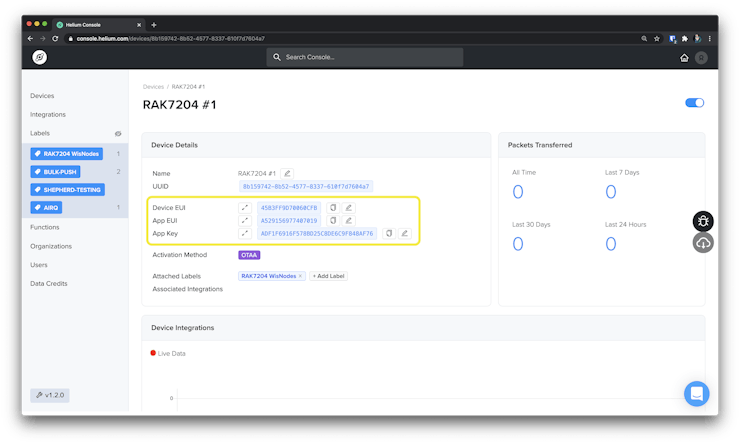Toggle Device EUI byte order icon

(x=245, y=208)
